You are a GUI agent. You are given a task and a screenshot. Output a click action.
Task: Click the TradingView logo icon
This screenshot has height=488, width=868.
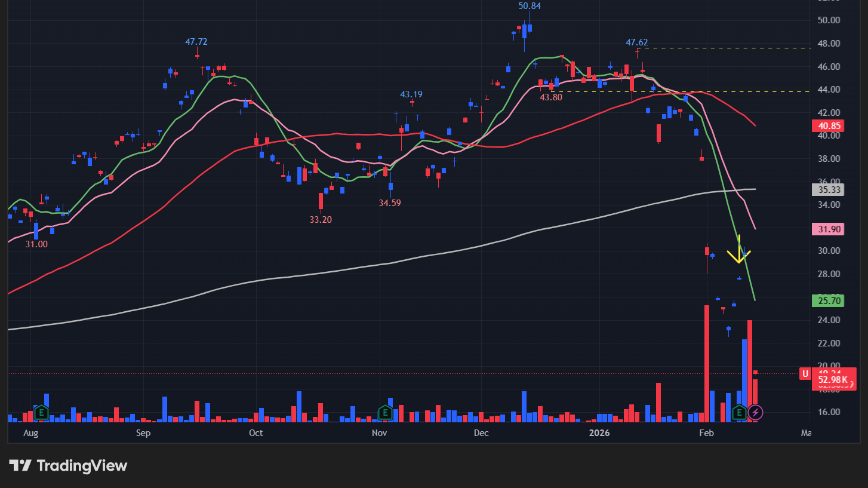coord(19,465)
